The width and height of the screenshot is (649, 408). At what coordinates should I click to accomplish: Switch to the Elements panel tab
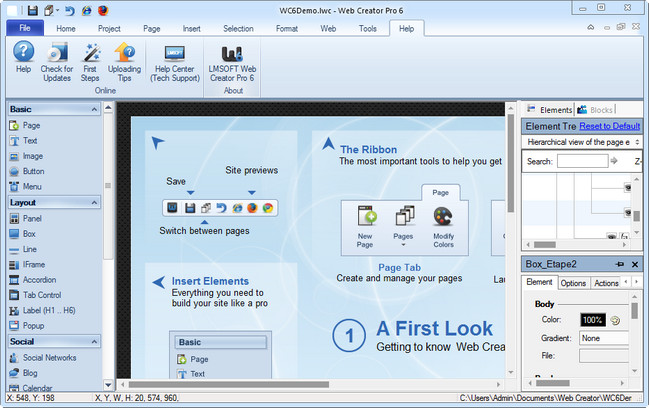[x=549, y=110]
